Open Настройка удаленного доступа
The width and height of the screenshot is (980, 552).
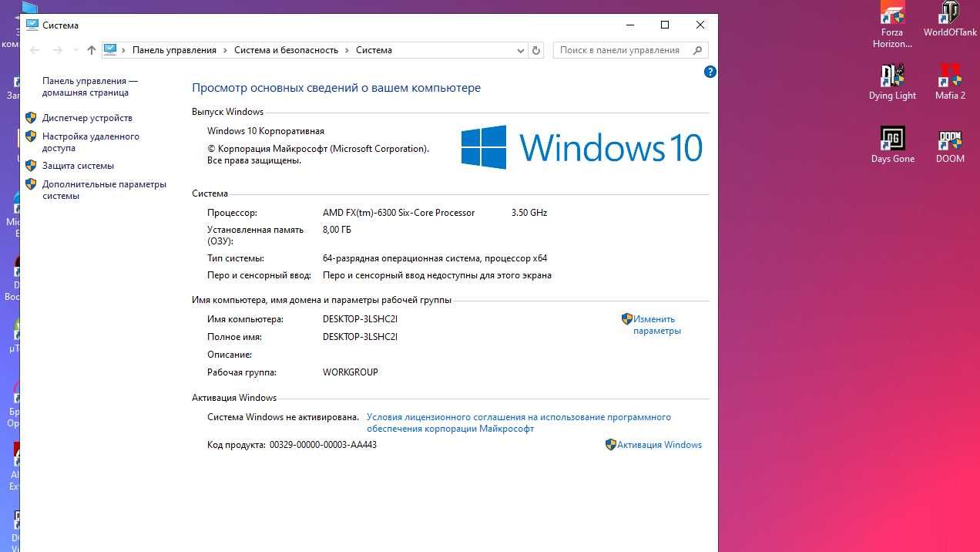click(91, 142)
